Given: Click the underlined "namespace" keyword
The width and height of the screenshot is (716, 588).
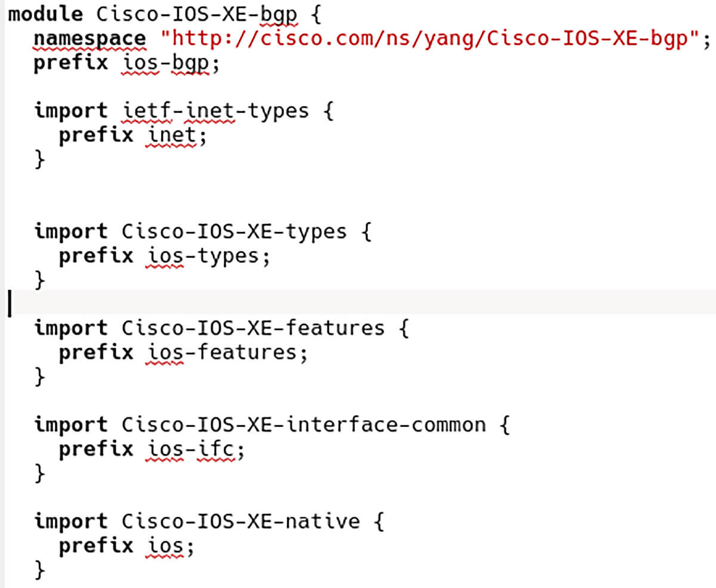Looking at the screenshot, I should pyautogui.click(x=89, y=39).
